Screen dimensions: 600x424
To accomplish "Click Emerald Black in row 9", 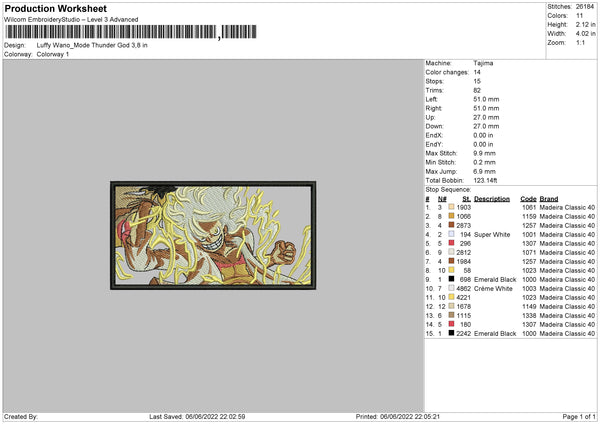I will pos(495,279).
